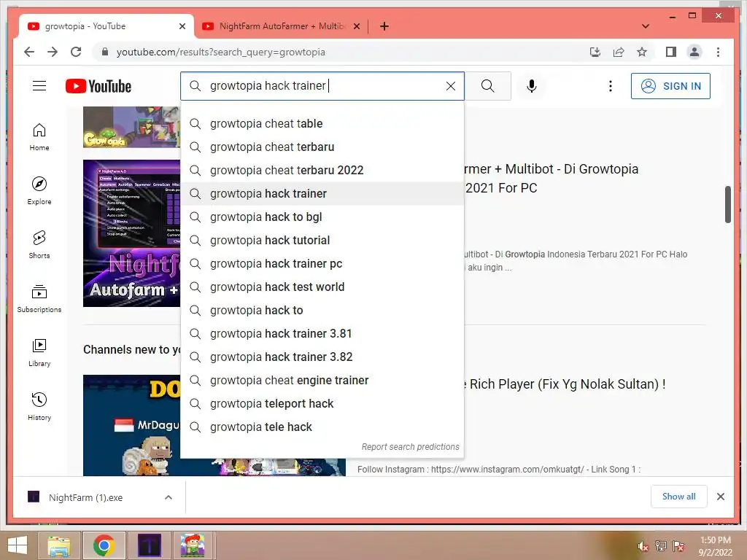Pick the highlighted growtopia hack trainer suggestion
Image resolution: width=747 pixels, height=560 pixels.
(322, 194)
